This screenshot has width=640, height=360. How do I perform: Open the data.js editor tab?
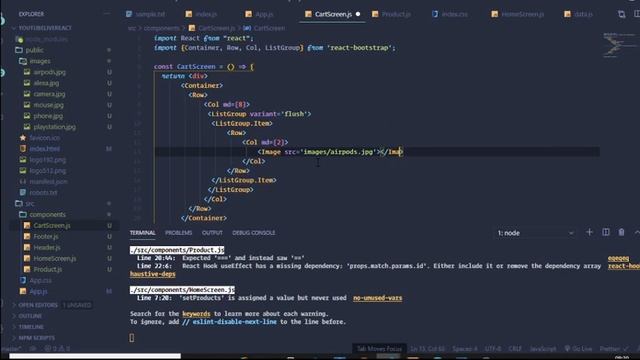point(578,14)
